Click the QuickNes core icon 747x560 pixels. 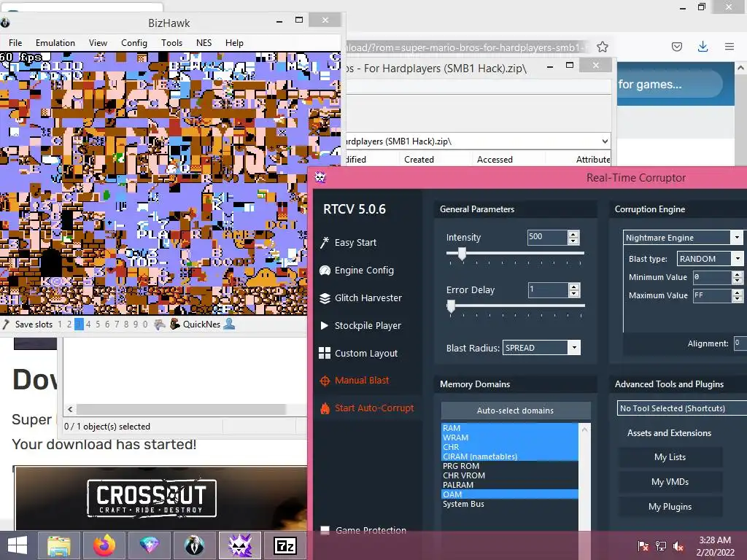(175, 324)
